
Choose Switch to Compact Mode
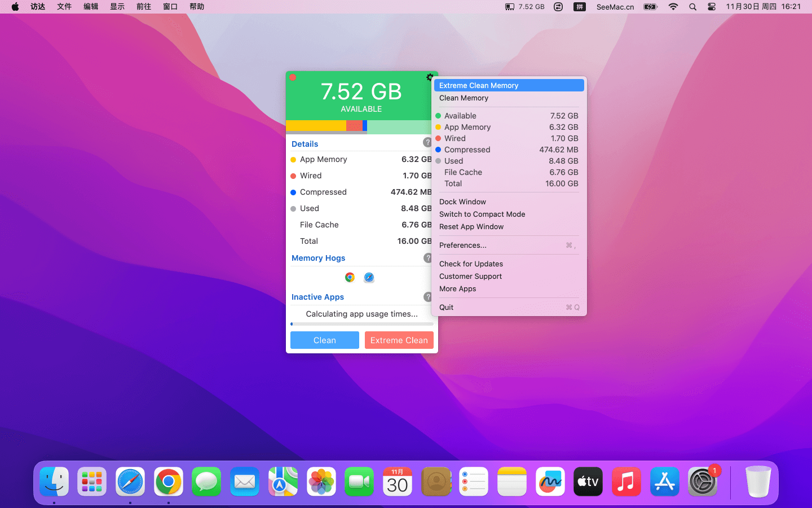(509, 214)
